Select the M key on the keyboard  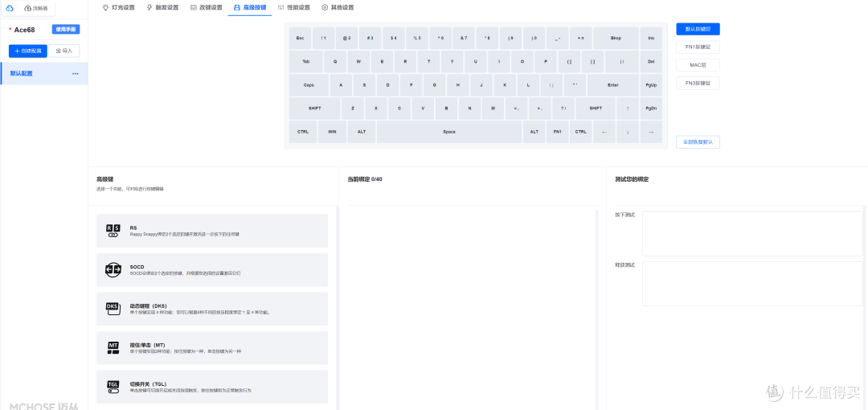tap(493, 109)
